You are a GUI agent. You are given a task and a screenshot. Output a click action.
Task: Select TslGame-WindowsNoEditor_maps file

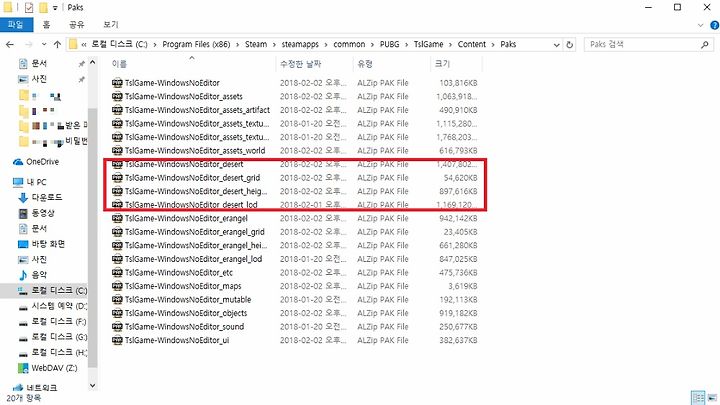point(183,286)
